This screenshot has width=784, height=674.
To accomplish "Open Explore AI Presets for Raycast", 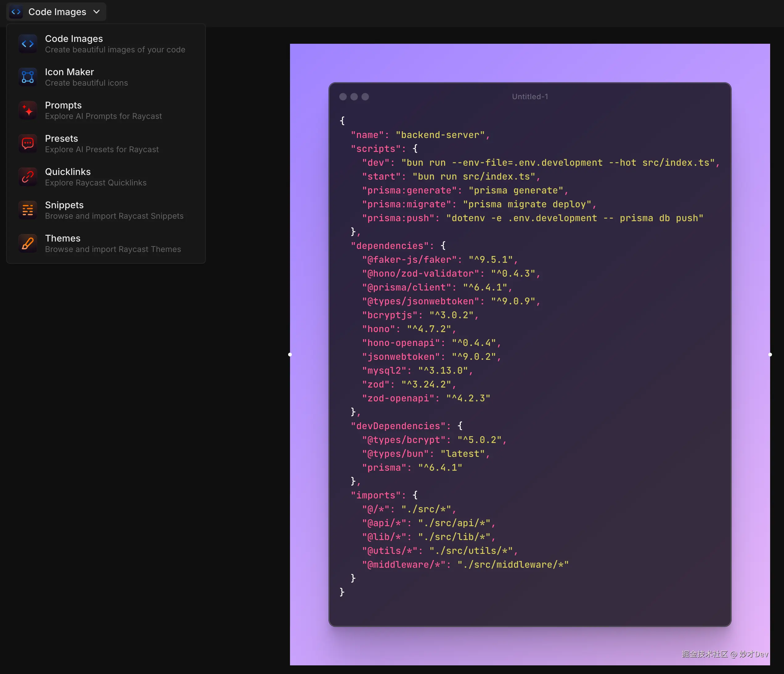I will click(x=102, y=149).
